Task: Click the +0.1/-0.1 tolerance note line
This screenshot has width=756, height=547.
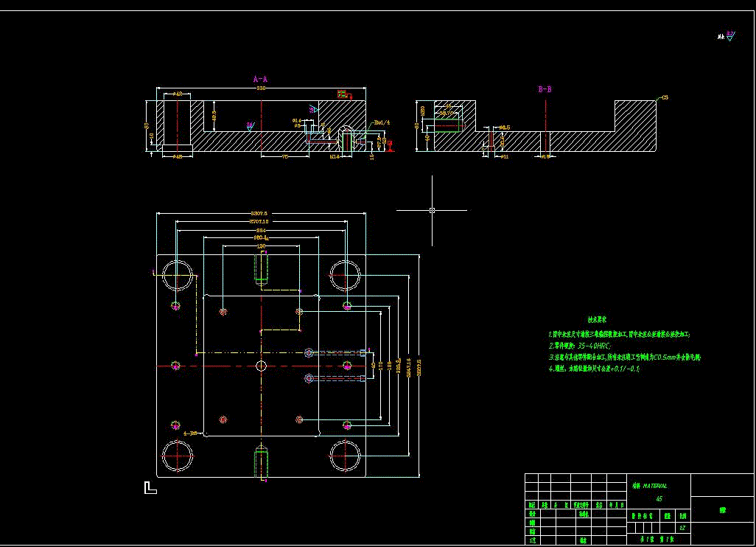Action: pyautogui.click(x=595, y=369)
